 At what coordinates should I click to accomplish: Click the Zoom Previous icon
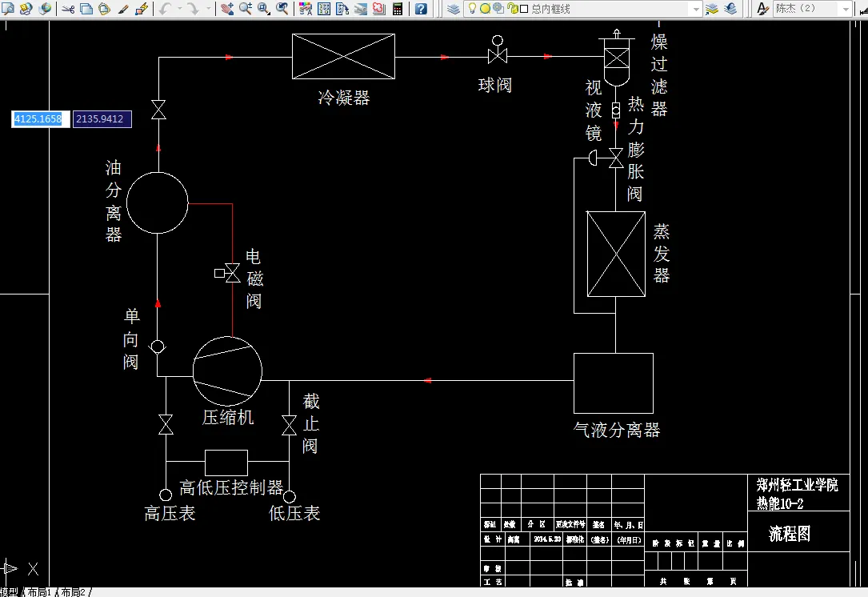point(282,8)
